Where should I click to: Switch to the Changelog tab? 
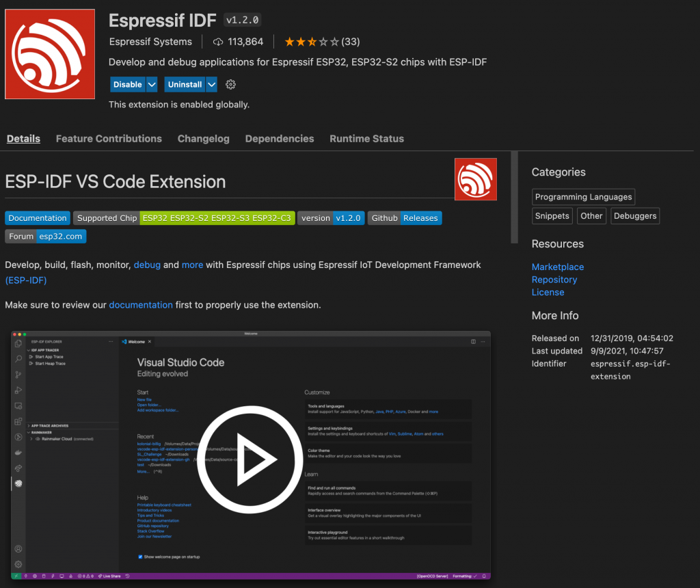[203, 139]
